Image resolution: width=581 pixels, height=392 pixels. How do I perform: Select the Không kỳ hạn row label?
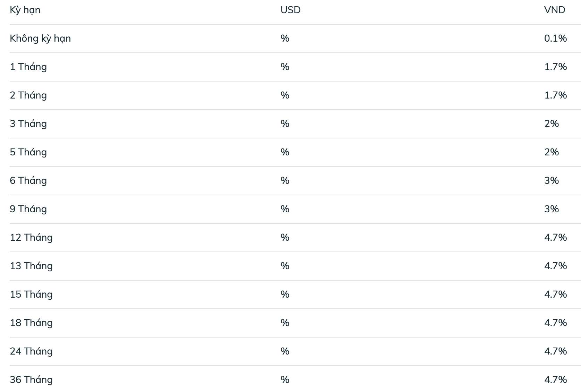pyautogui.click(x=40, y=39)
